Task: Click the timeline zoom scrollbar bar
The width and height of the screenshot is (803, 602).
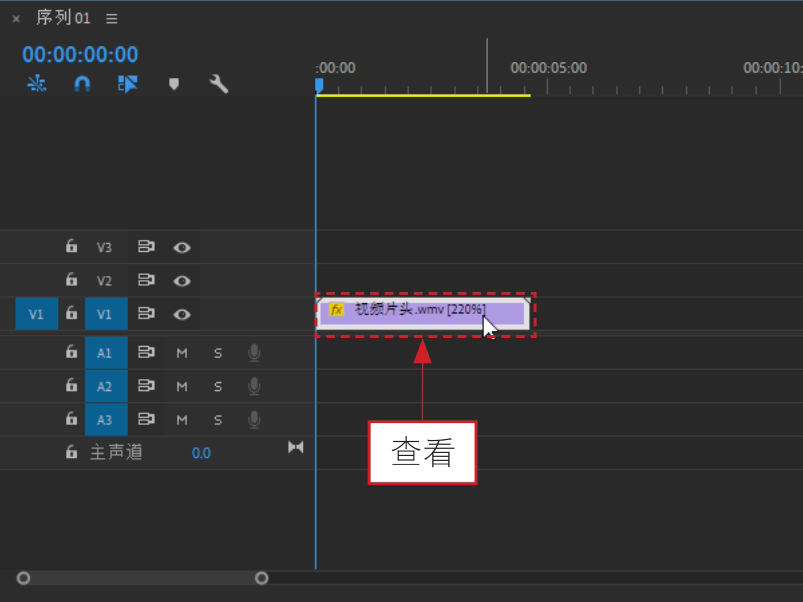Action: 142,578
